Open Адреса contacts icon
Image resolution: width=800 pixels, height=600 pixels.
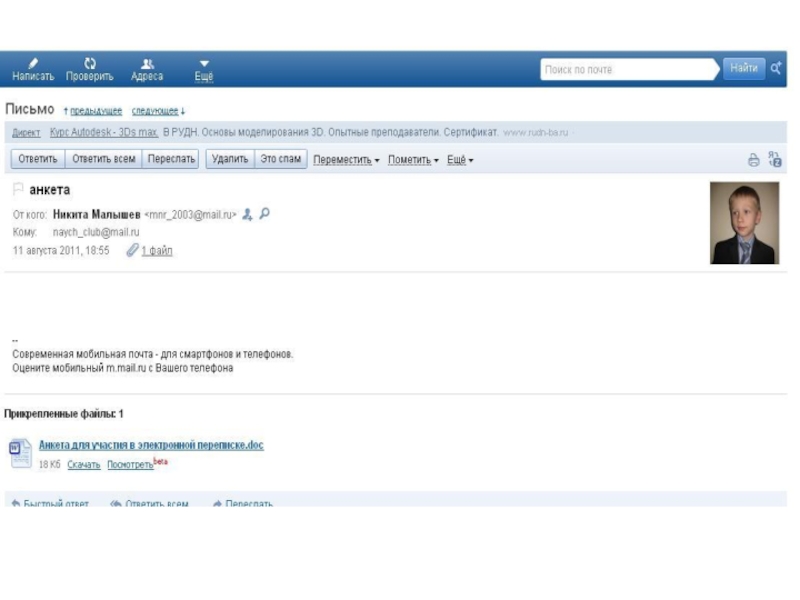[x=147, y=63]
